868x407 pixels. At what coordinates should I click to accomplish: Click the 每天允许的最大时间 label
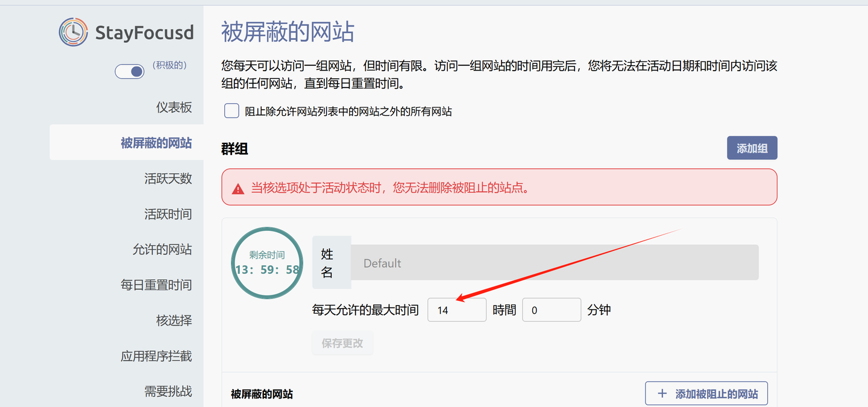365,310
